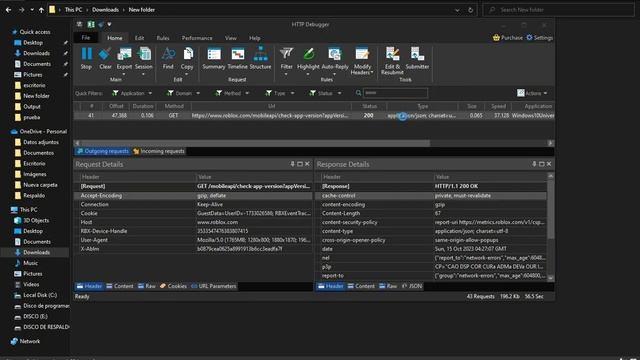Click Downloads in Explorer address breadcrumb
Viewport: 640px width, 360px height.
(x=105, y=10)
